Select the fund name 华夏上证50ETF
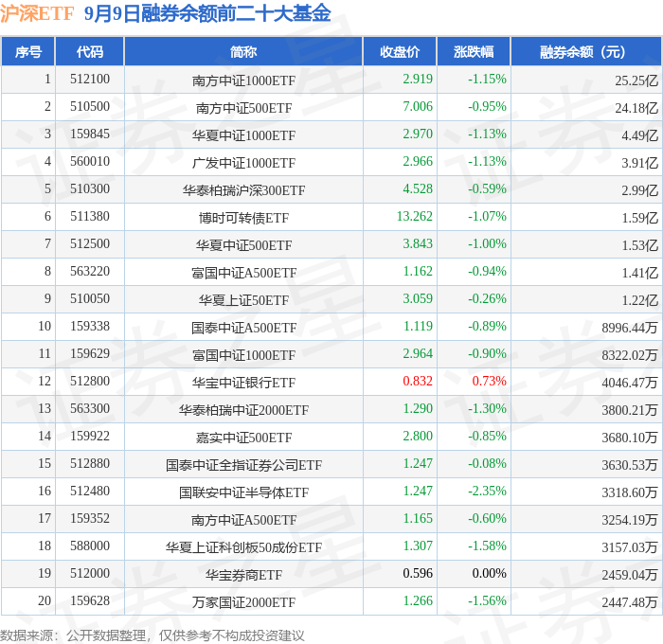Screen dimensions: 663x644 pyautogui.click(x=243, y=300)
